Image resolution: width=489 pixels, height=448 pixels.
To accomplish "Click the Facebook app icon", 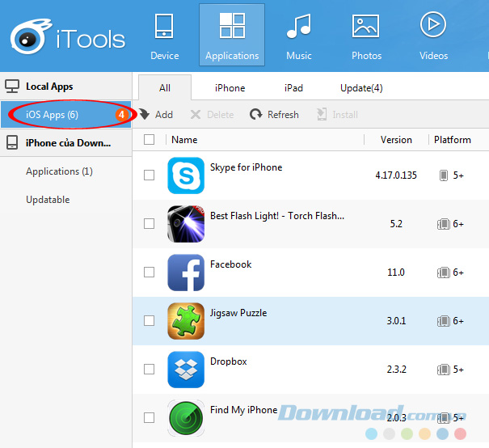I will [x=186, y=273].
